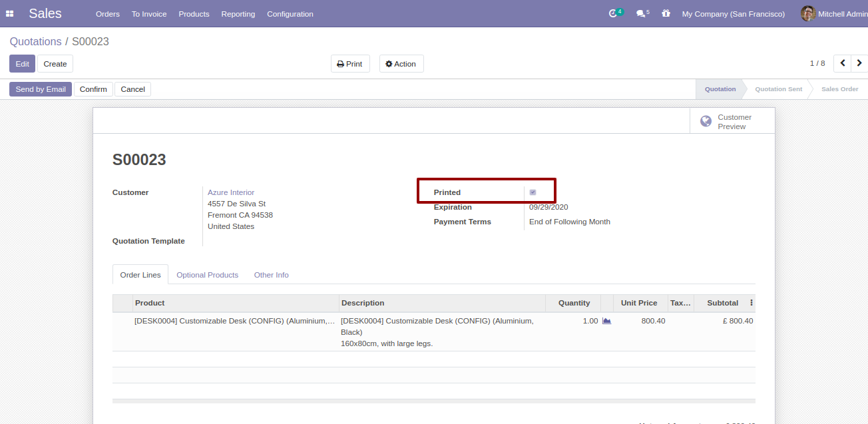Click the 'Fremont CA 94538' address line
The image size is (868, 424).
(240, 215)
